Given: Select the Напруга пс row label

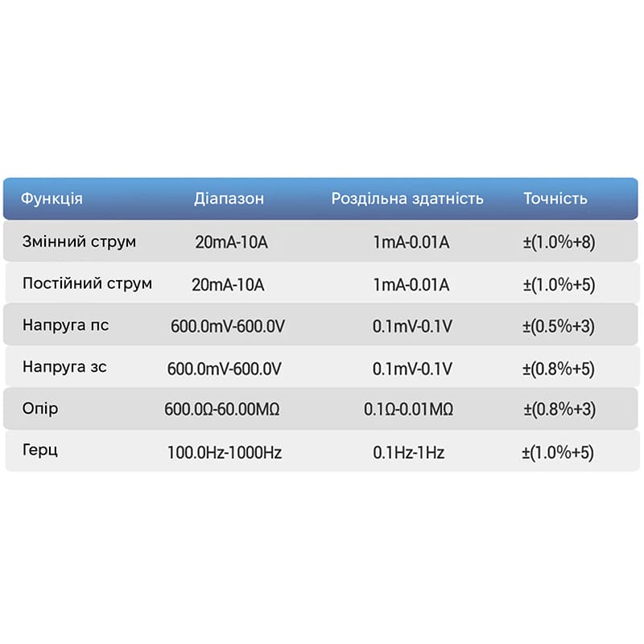Looking at the screenshot, I should click(x=66, y=325).
